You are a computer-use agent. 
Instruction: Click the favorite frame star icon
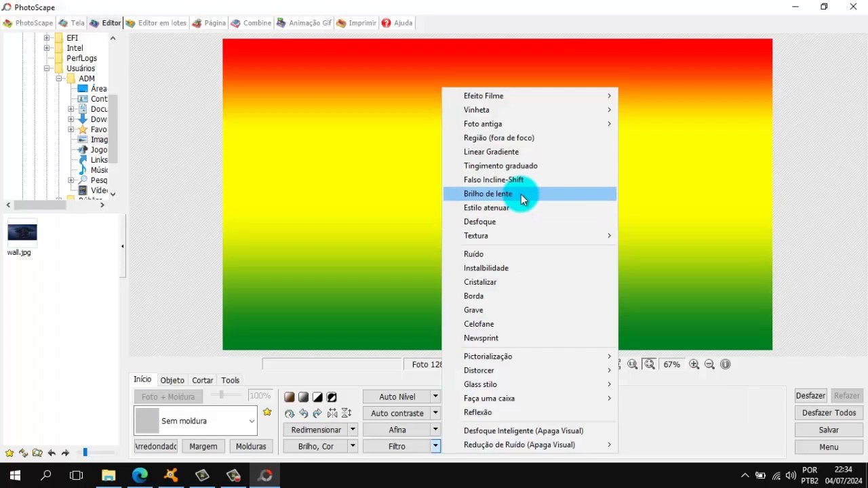coord(267,412)
